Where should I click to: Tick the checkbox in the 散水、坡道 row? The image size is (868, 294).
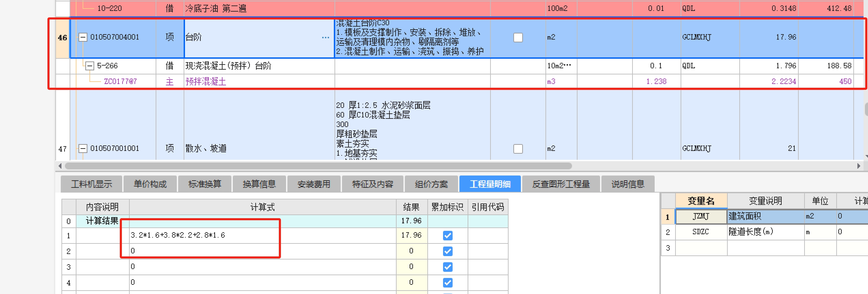(x=518, y=149)
